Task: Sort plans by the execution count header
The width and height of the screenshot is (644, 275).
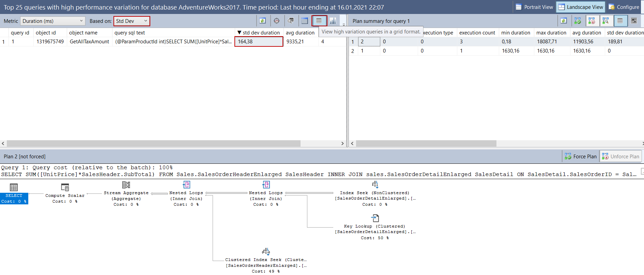Action: click(477, 33)
